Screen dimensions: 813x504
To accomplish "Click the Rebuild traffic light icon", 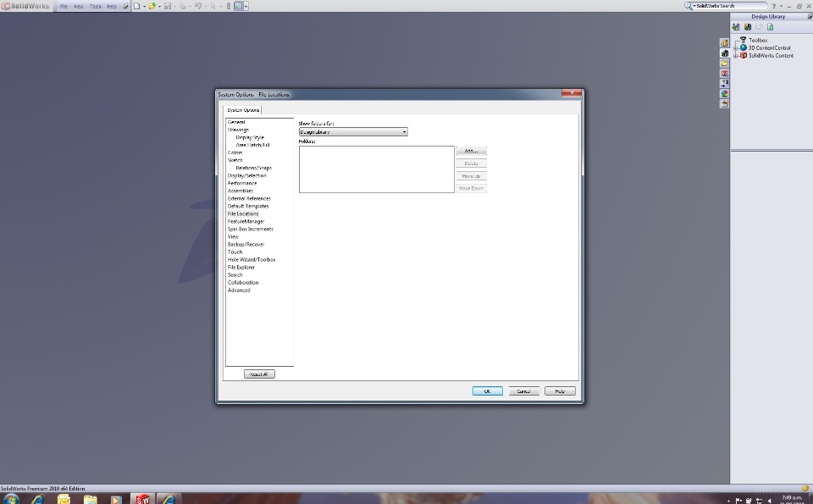I will [x=228, y=6].
